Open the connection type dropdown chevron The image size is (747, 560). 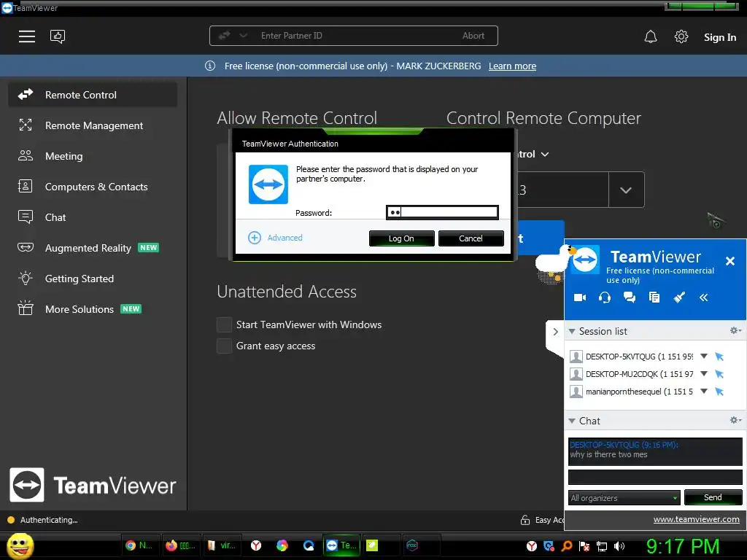pos(545,155)
